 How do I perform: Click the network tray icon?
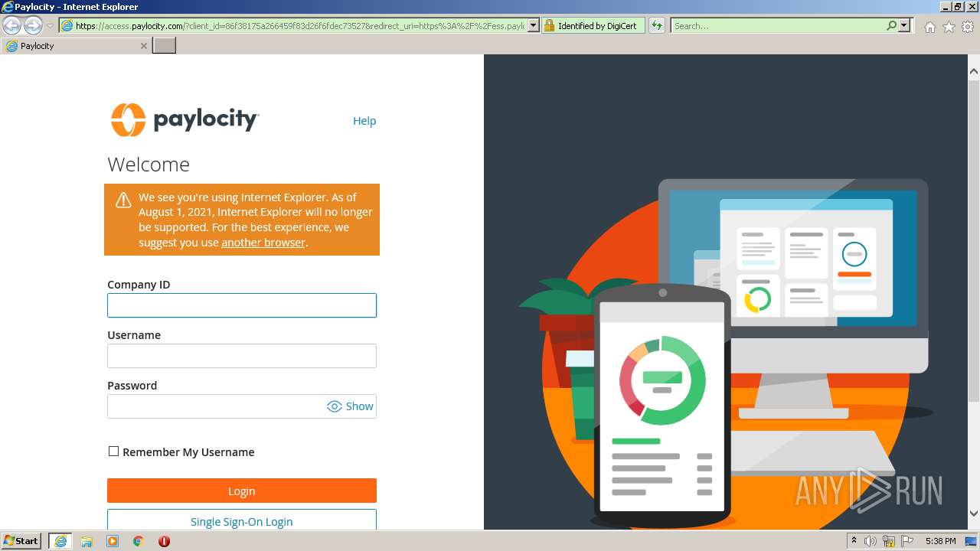[889, 541]
